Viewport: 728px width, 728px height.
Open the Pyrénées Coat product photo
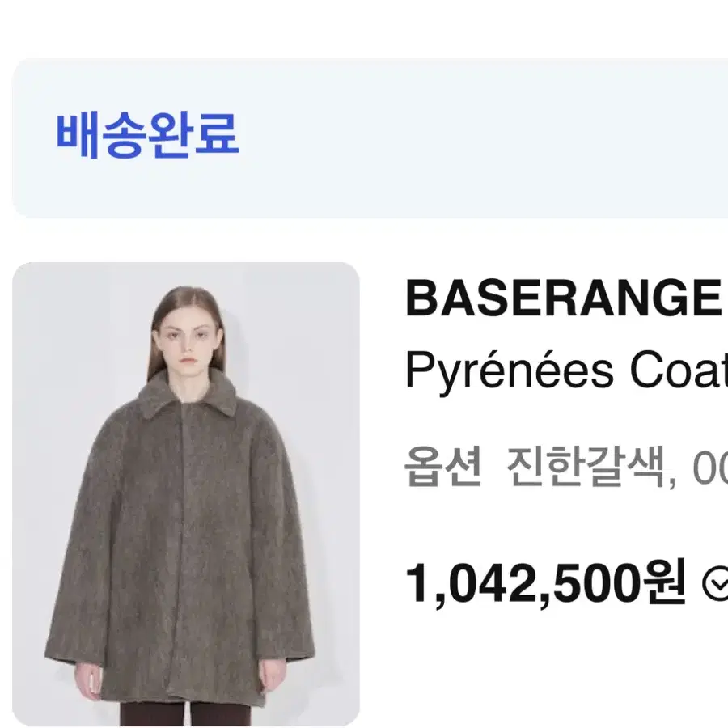pos(186,494)
